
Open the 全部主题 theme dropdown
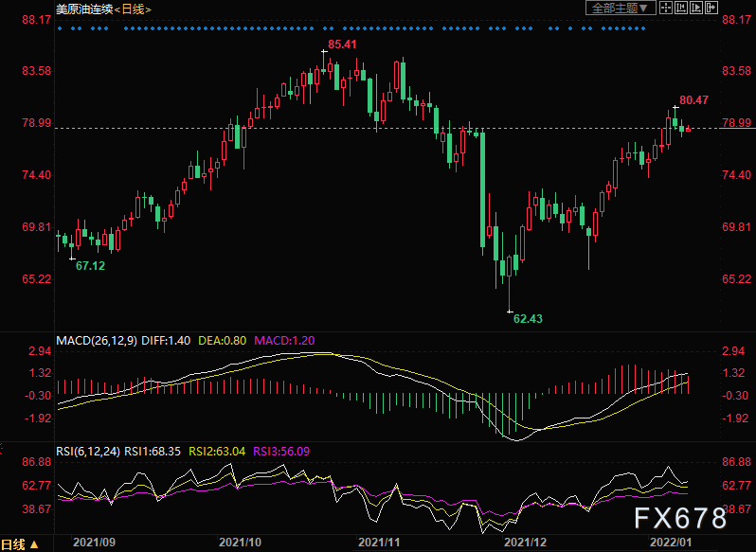pos(621,8)
